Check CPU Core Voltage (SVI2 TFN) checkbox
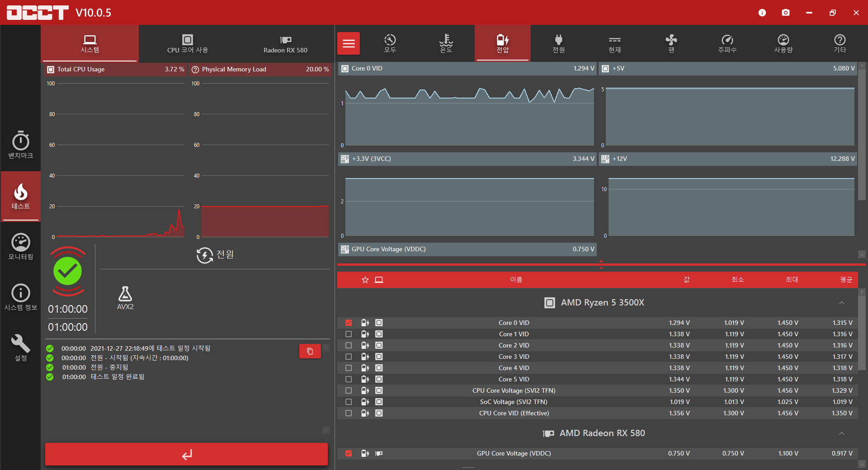Screen dimensions: 868x470 pyautogui.click(x=349, y=390)
